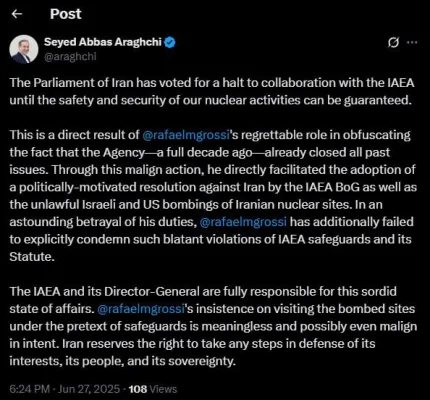Go back using the left arrow
Viewport: 430px width, 400px height.
17,14
